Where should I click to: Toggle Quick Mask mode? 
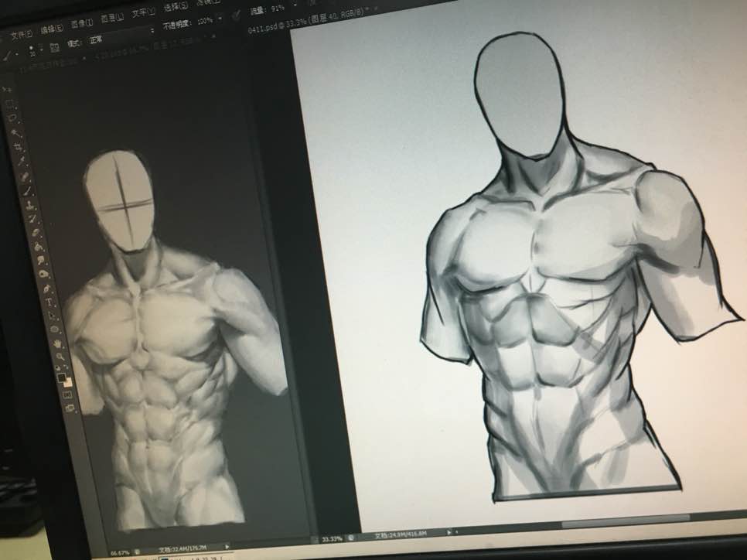68,395
